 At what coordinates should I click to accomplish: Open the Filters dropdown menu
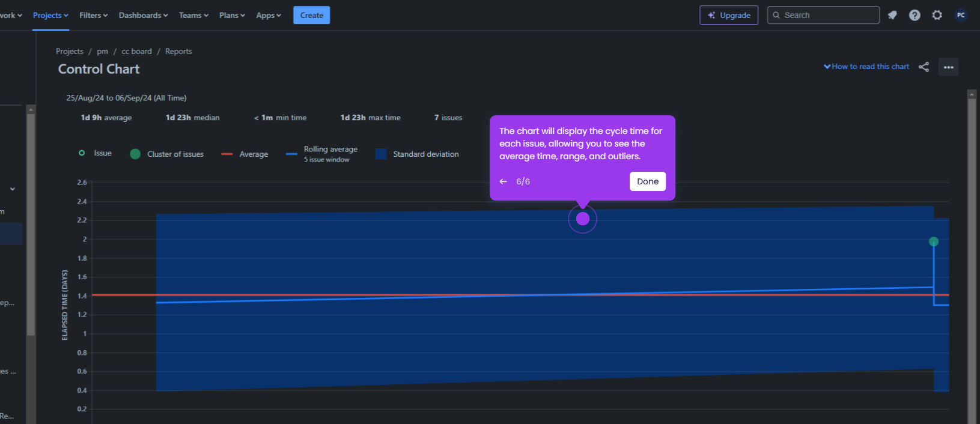[93, 15]
